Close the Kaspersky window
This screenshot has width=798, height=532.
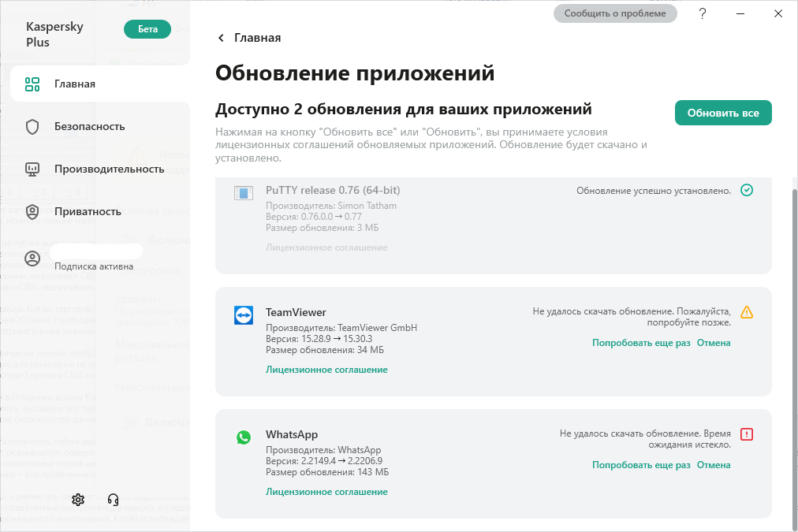(x=778, y=13)
